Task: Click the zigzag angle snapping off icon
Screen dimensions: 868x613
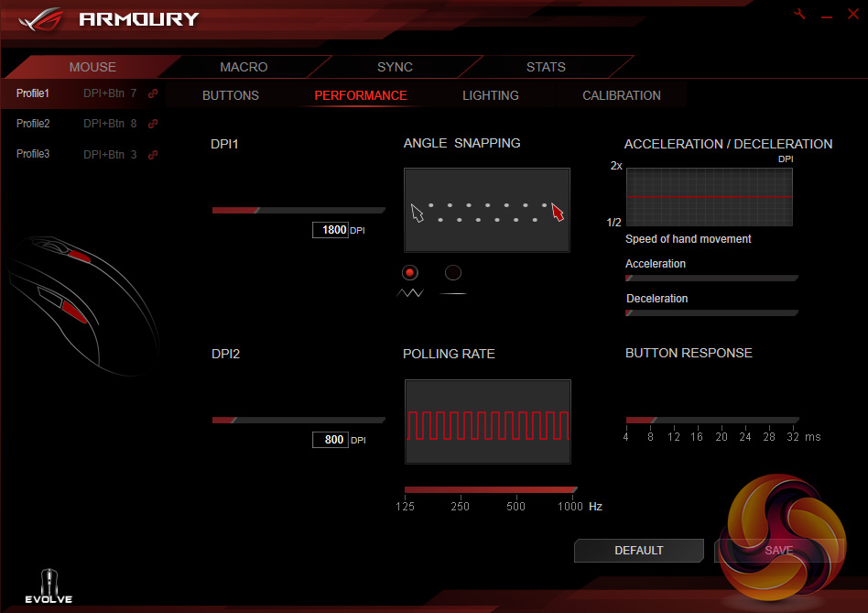Action: pyautogui.click(x=410, y=293)
